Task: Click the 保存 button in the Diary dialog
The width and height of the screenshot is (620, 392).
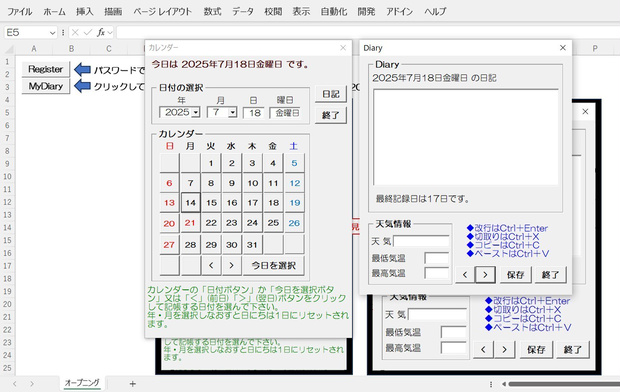Action: tap(516, 275)
